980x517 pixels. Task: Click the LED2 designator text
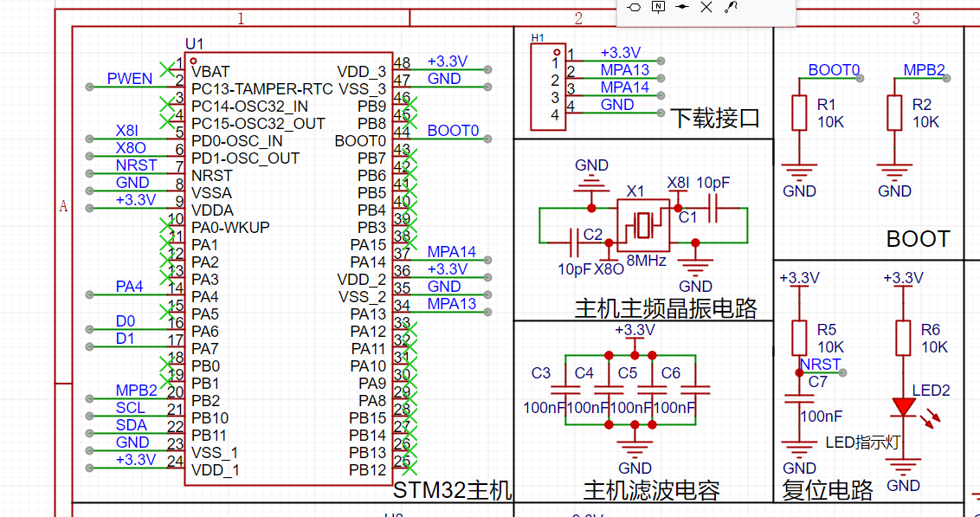coord(932,391)
